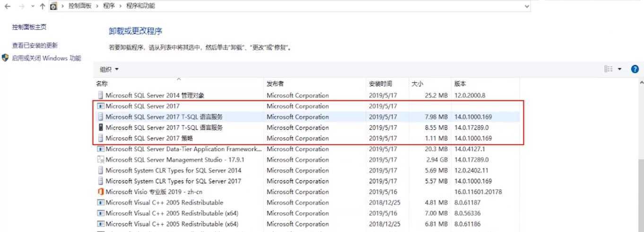Click the blue Help question mark icon
644x232 pixels.
tap(635, 69)
